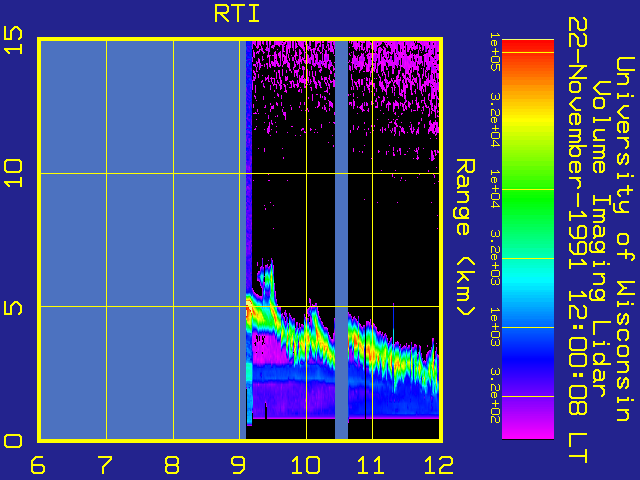Click the red region of the colorbar
Image resolution: width=640 pixels, height=480 pixels.
point(528,46)
